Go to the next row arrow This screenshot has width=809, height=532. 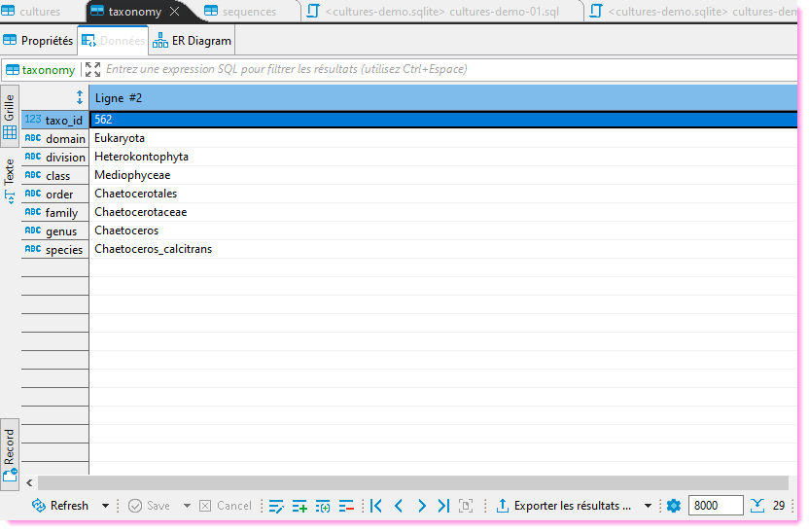click(x=421, y=506)
